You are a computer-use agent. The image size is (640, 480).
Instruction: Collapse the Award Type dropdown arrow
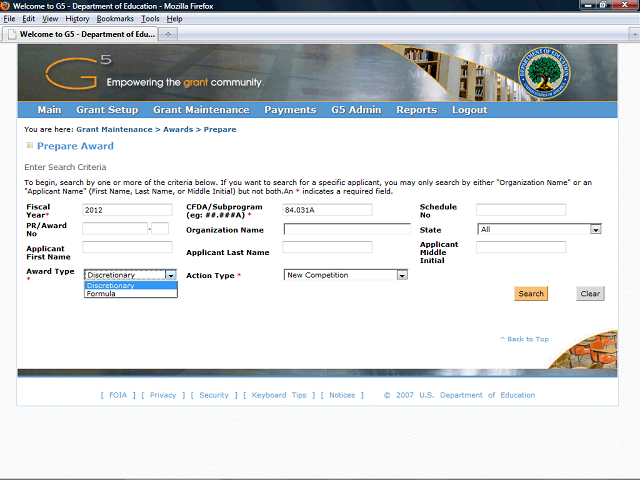coord(171,275)
